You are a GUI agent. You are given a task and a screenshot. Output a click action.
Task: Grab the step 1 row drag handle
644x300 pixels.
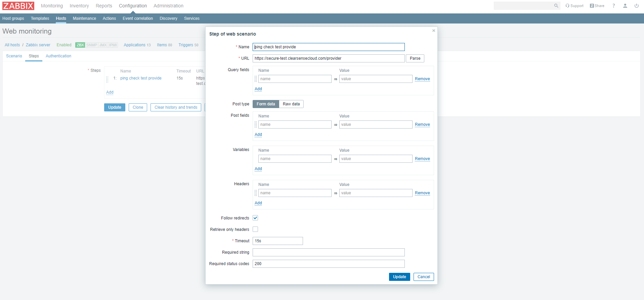107,80
